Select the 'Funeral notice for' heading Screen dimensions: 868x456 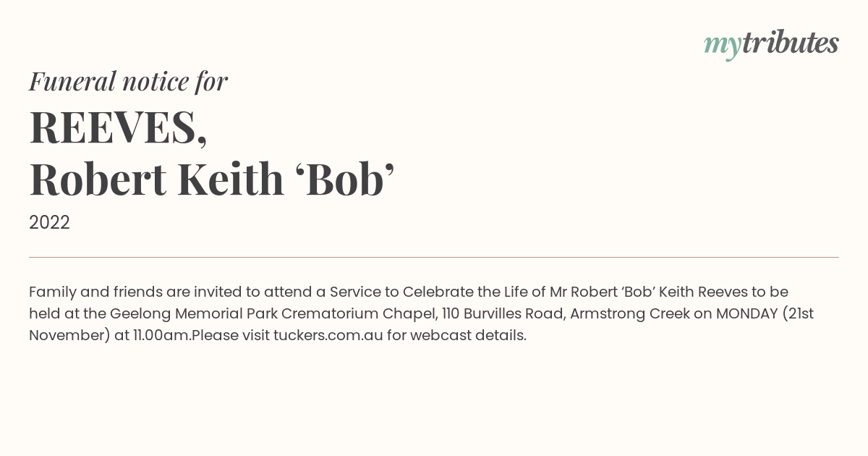(x=128, y=81)
